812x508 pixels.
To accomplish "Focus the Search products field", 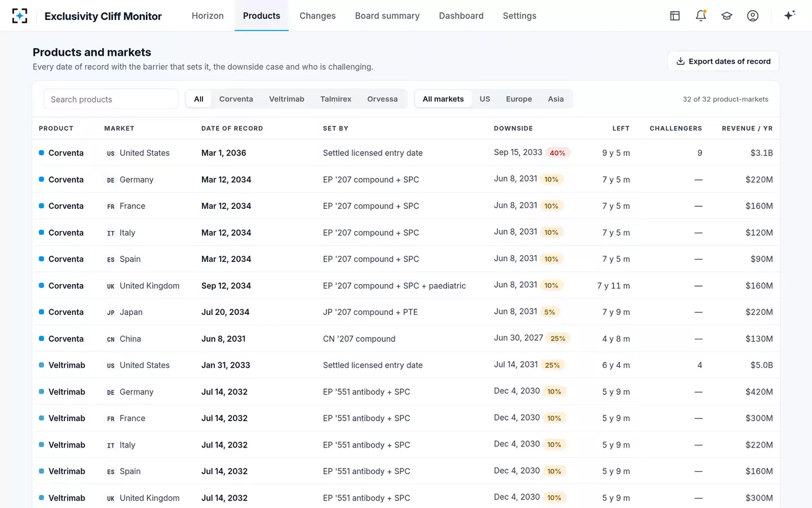I will [111, 99].
